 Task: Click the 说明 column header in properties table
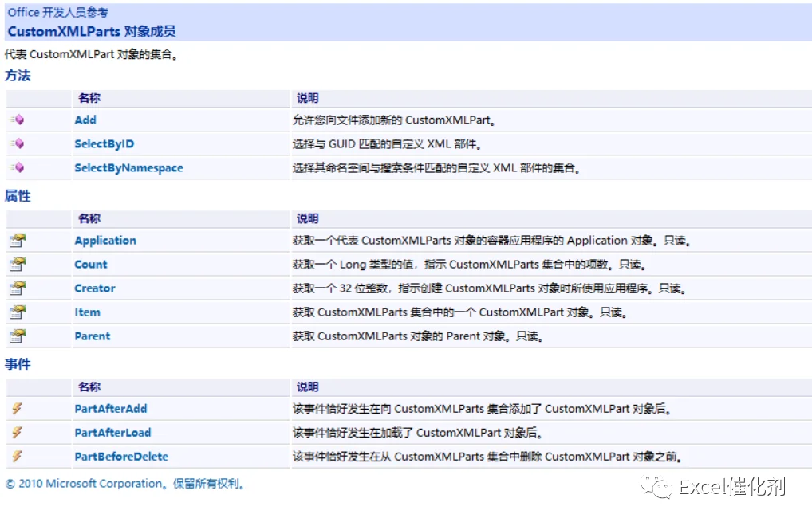[x=308, y=218]
